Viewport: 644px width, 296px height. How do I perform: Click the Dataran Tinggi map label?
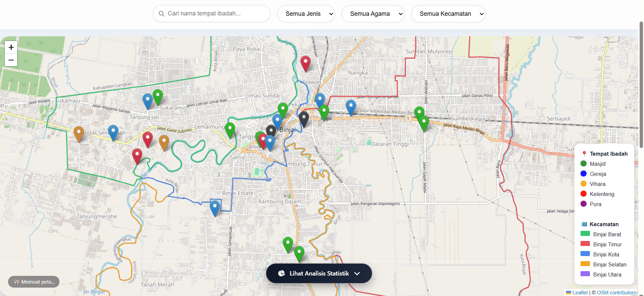pyautogui.click(x=390, y=144)
